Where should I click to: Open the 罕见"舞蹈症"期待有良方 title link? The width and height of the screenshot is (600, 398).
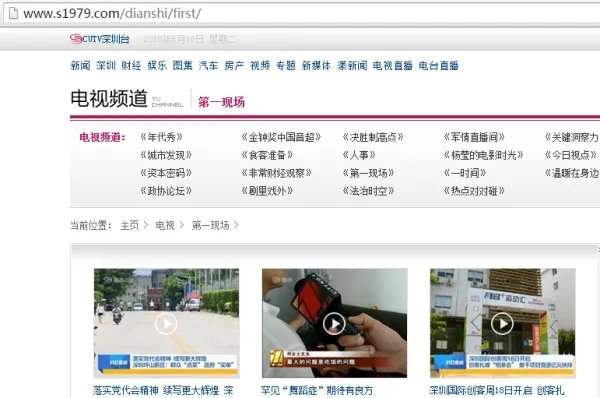pos(317,390)
